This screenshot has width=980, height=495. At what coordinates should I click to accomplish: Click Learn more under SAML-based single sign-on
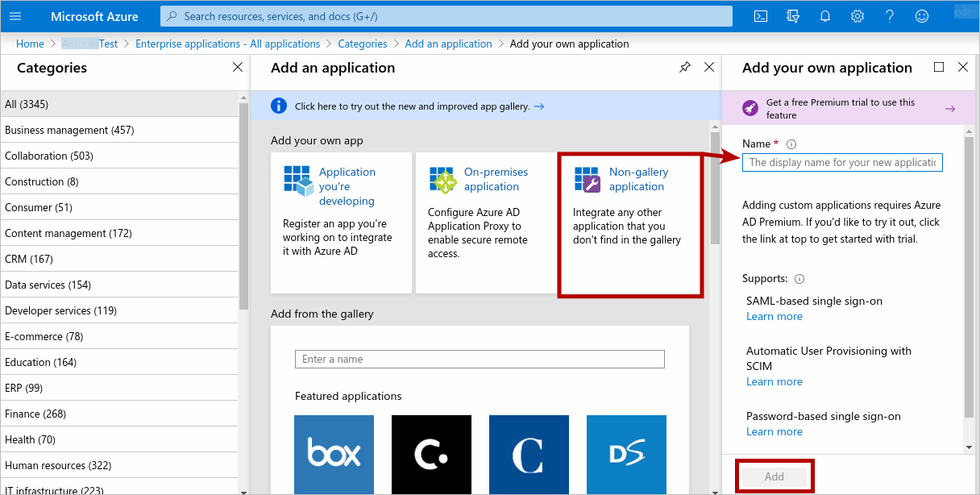point(774,317)
